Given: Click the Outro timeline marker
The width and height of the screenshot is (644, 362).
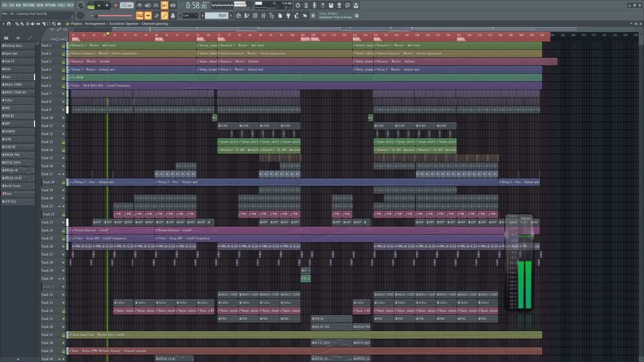Looking at the screenshot, I should pos(460,39).
